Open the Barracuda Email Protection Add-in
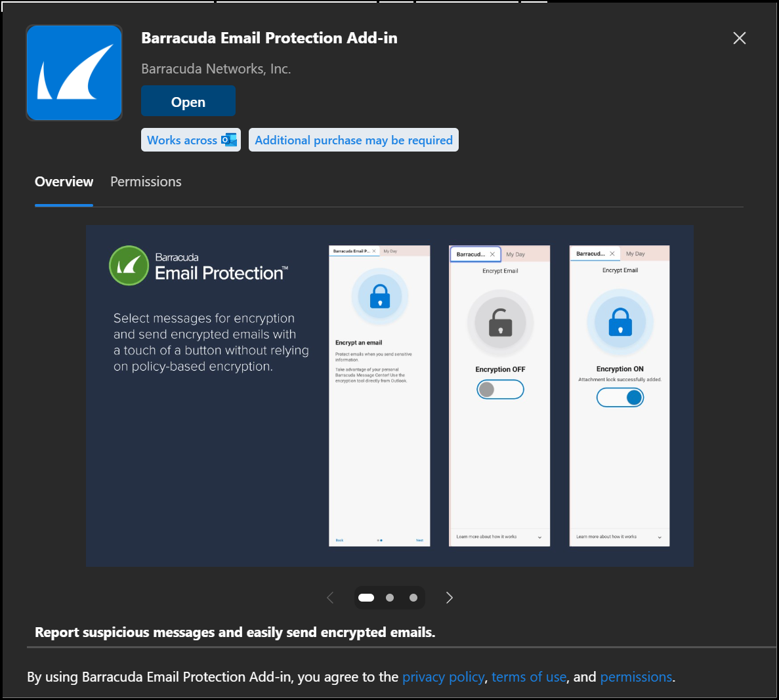Image resolution: width=779 pixels, height=700 pixels. pyautogui.click(x=188, y=101)
